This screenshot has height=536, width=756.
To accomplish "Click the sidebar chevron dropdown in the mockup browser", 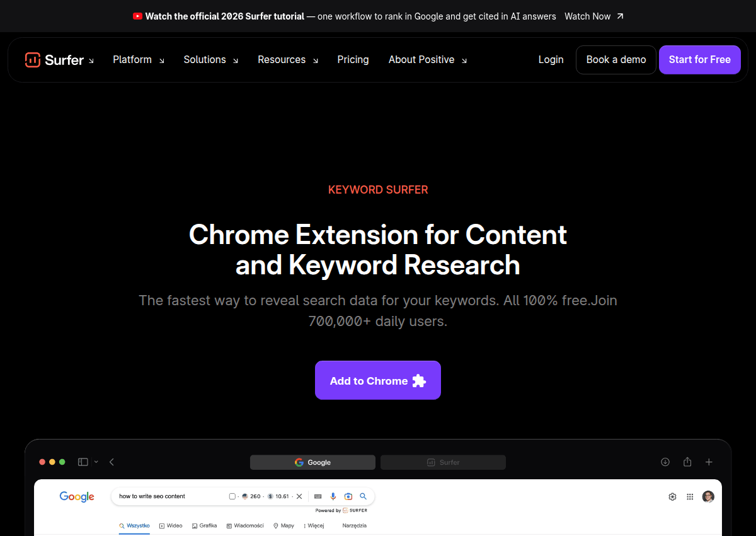I will point(96,462).
